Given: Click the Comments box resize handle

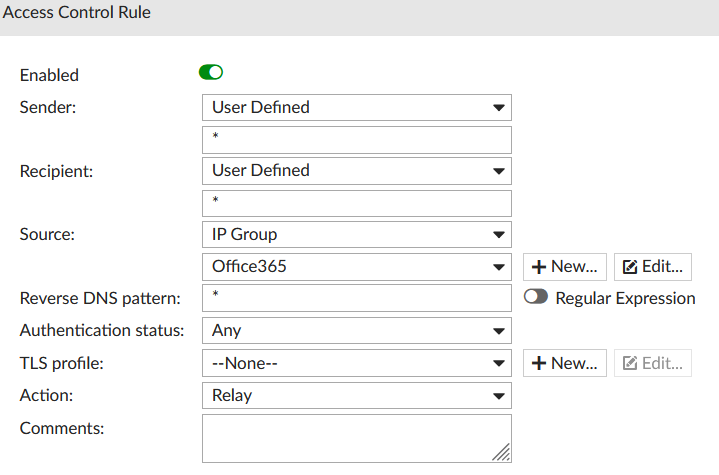Looking at the screenshot, I should [x=504, y=455].
